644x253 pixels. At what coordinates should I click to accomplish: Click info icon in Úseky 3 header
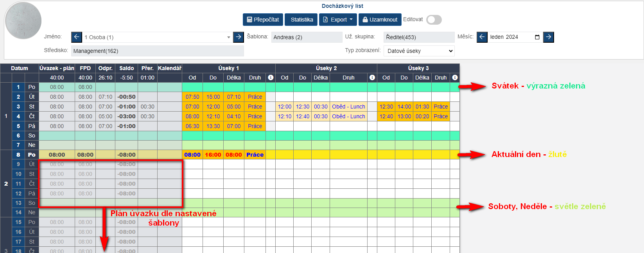pos(455,78)
